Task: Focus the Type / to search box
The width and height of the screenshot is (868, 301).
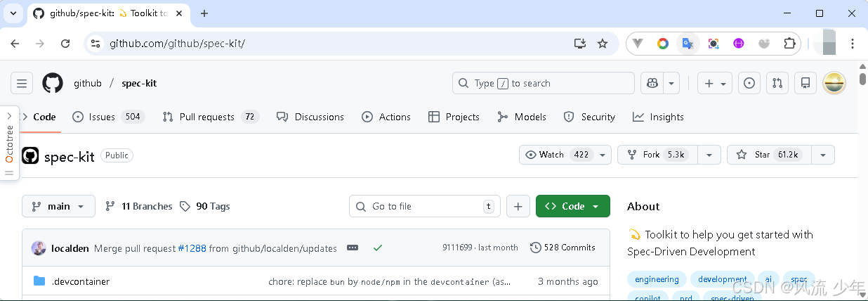Action: [x=544, y=83]
